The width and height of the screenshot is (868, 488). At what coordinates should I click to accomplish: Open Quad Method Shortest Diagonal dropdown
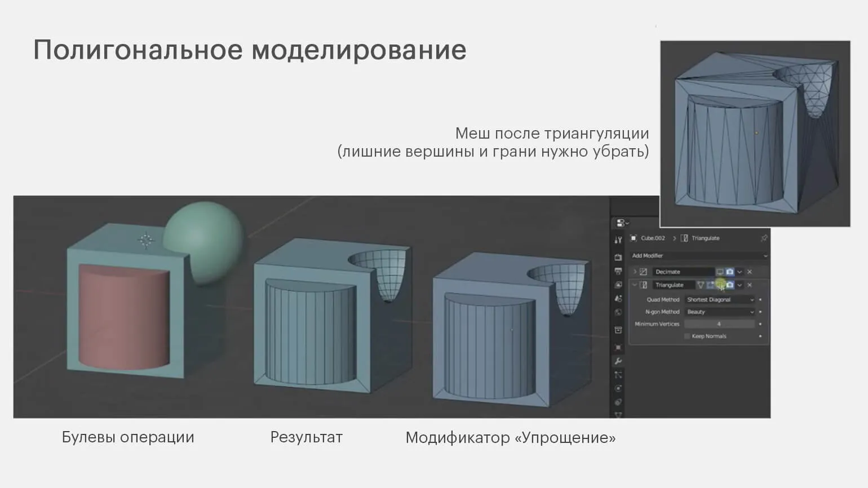click(x=719, y=300)
